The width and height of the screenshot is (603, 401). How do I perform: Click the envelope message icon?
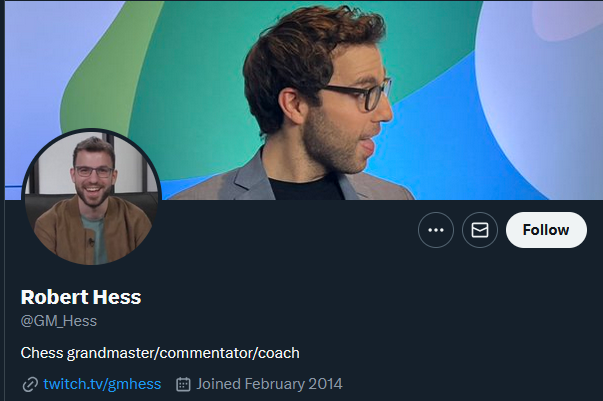480,230
